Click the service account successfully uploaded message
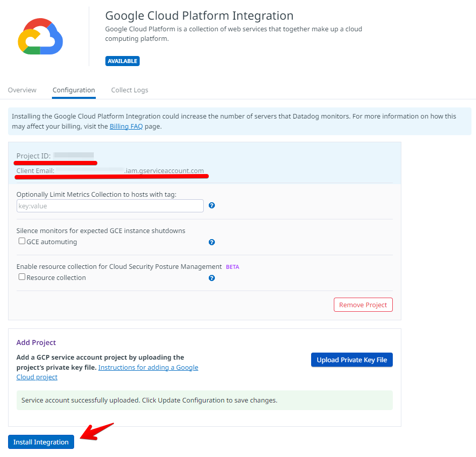The image size is (476, 457). click(x=149, y=400)
